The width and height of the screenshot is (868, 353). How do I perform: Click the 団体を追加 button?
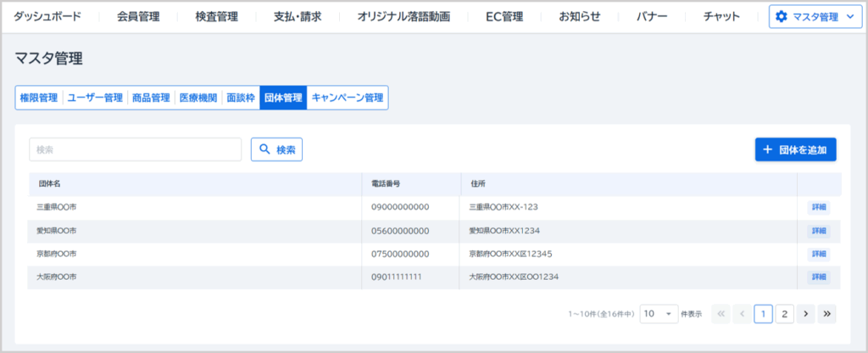[x=795, y=149]
